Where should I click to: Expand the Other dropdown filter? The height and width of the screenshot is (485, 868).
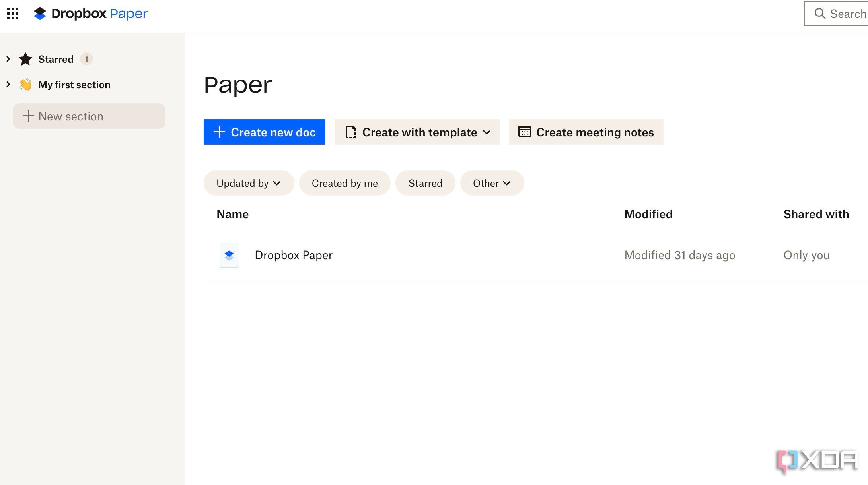[x=491, y=183]
